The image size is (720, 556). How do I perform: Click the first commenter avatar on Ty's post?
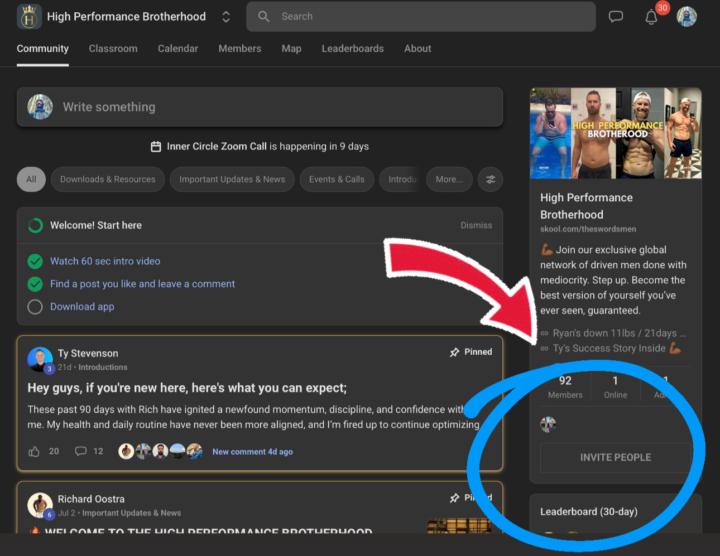click(126, 451)
